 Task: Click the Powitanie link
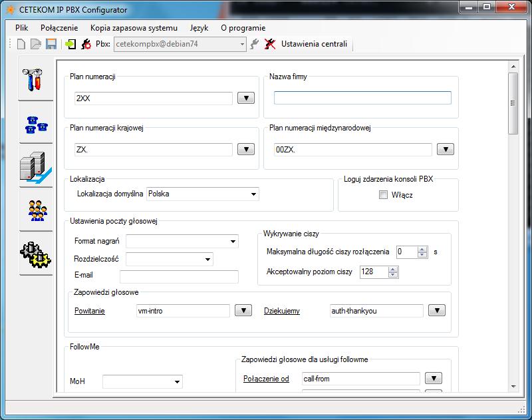pos(90,311)
